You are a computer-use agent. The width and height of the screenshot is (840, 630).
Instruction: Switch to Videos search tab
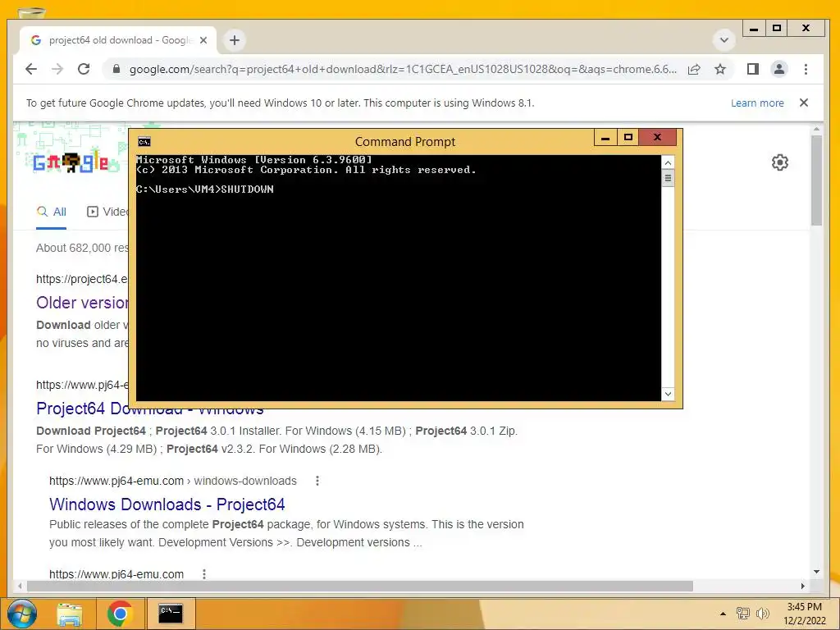pos(107,212)
